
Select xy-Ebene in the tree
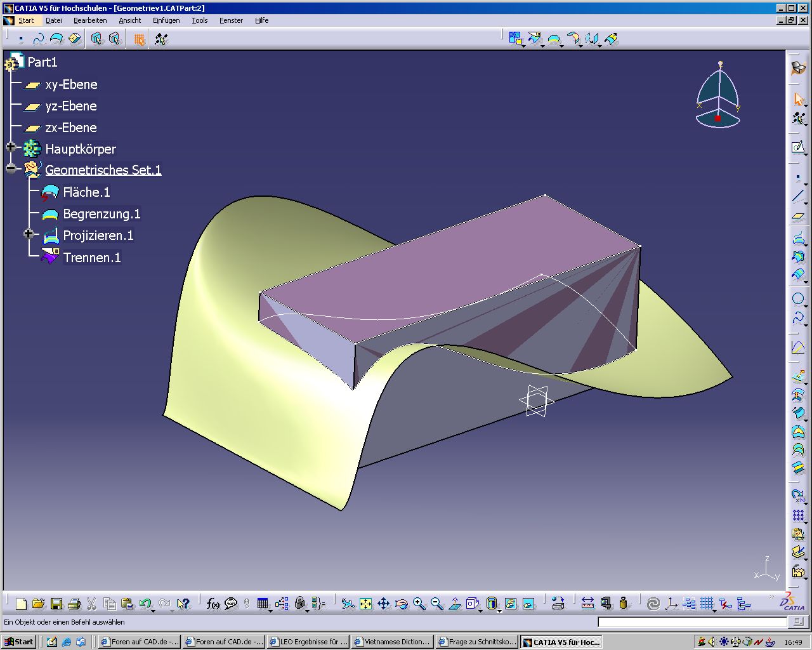click(x=71, y=84)
